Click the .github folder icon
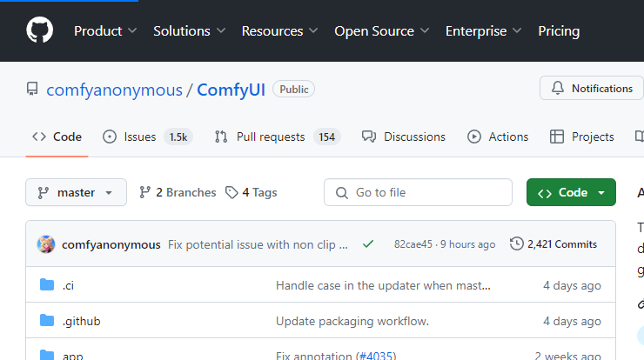 click(x=47, y=320)
